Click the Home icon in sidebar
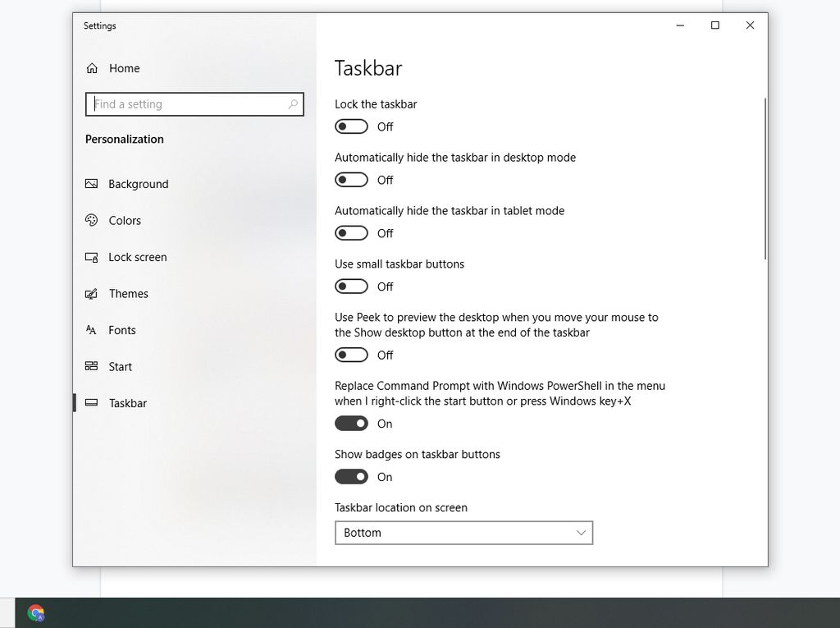The height and width of the screenshot is (628, 840). [91, 68]
